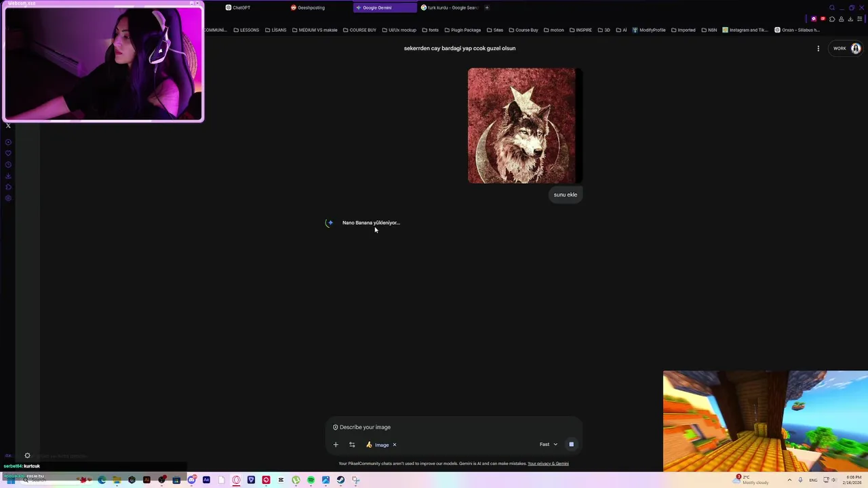The width and height of the screenshot is (868, 488).
Task: Open the COURSE BUY bookmark folder
Action: pos(359,30)
